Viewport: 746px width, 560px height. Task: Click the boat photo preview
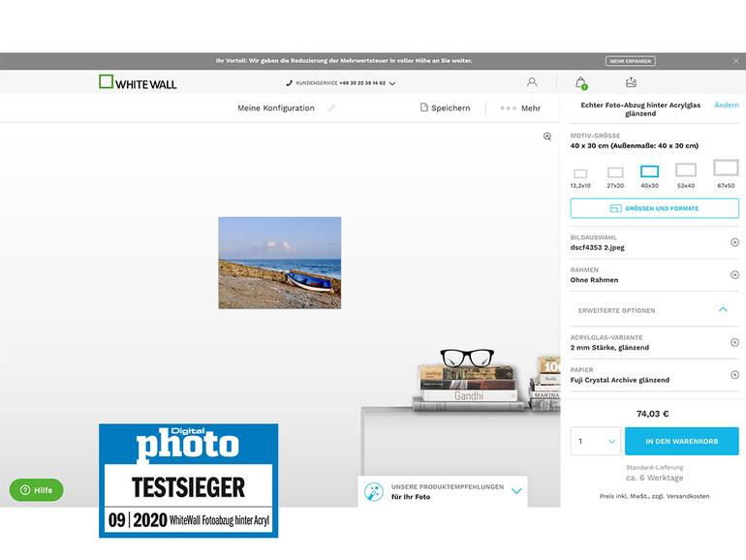pyautogui.click(x=280, y=263)
